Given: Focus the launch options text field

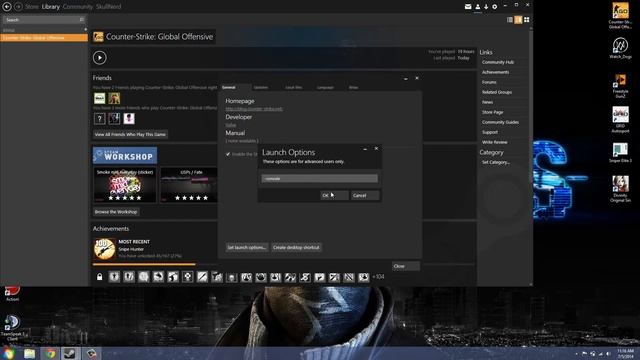Looking at the screenshot, I should point(320,178).
